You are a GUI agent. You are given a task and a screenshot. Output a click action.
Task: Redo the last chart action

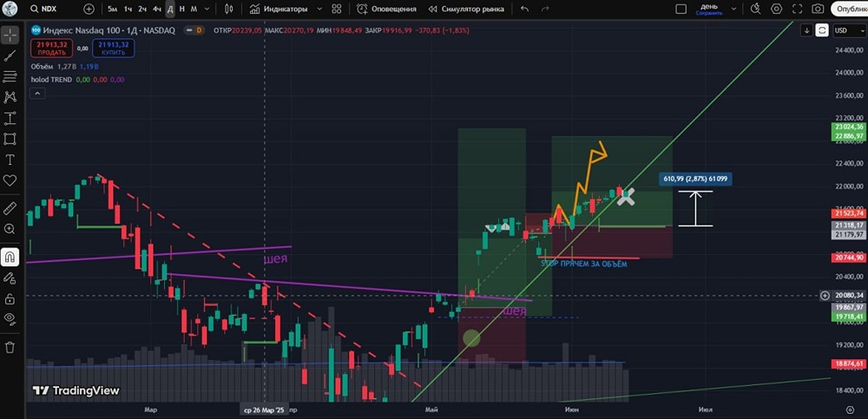[x=545, y=9]
